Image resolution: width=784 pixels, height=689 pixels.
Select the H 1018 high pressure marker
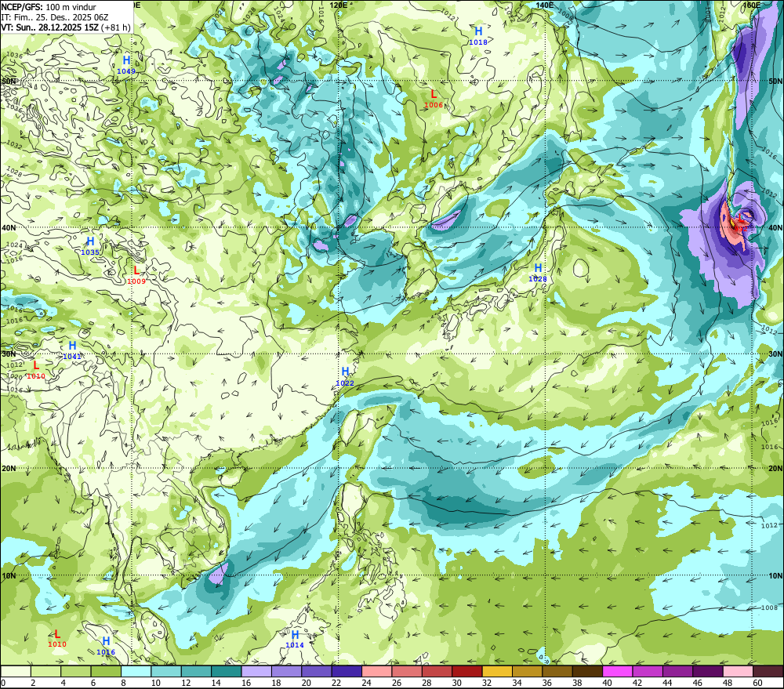pos(478,36)
